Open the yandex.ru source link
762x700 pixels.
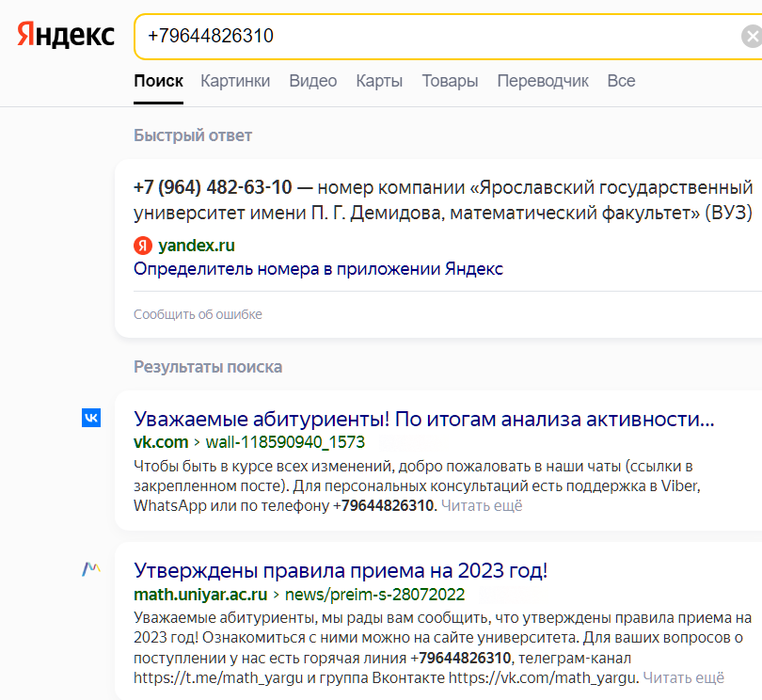pos(197,246)
